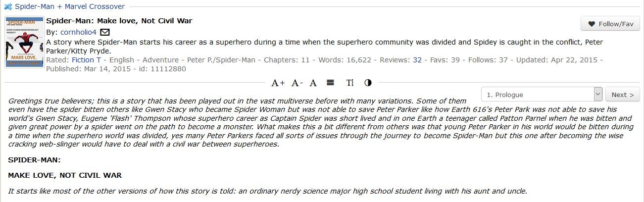The height and width of the screenshot is (202, 644).
Task: Increase font size with A+ icon
Action: click(x=278, y=83)
